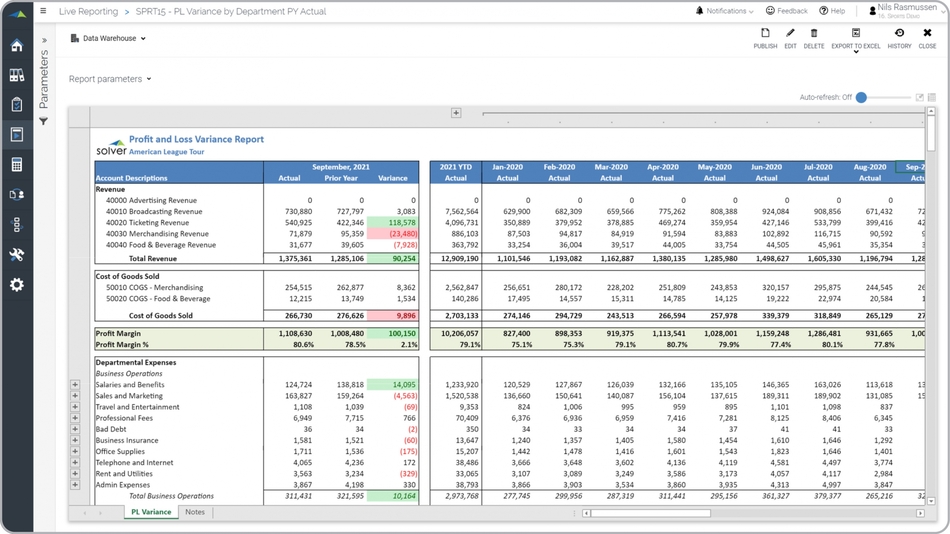Open the wrench tools icon in sidebar

coord(17,255)
